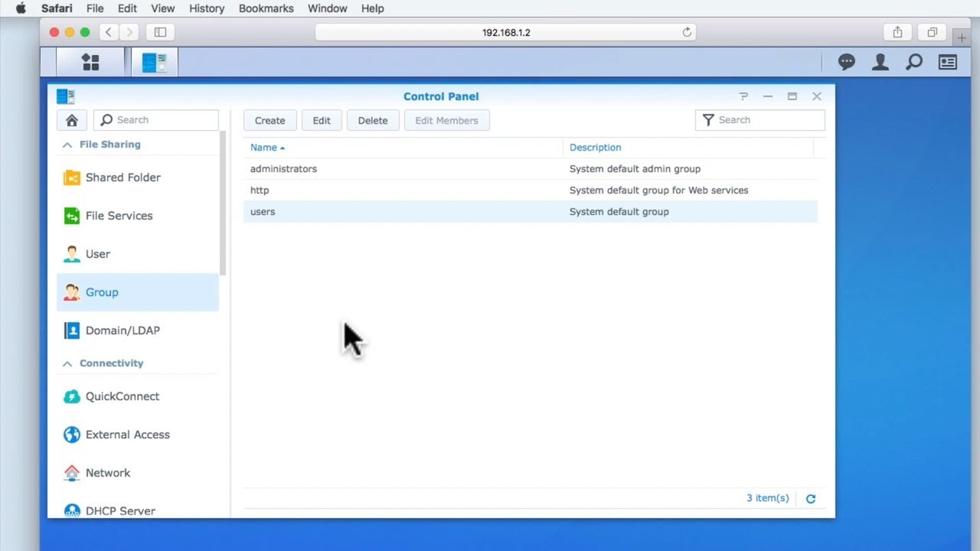The image size is (980, 551).
Task: Go to the Control Panel home icon
Action: click(72, 120)
